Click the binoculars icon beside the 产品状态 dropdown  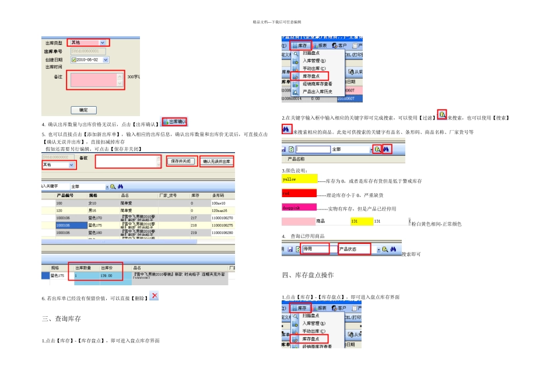393,249
